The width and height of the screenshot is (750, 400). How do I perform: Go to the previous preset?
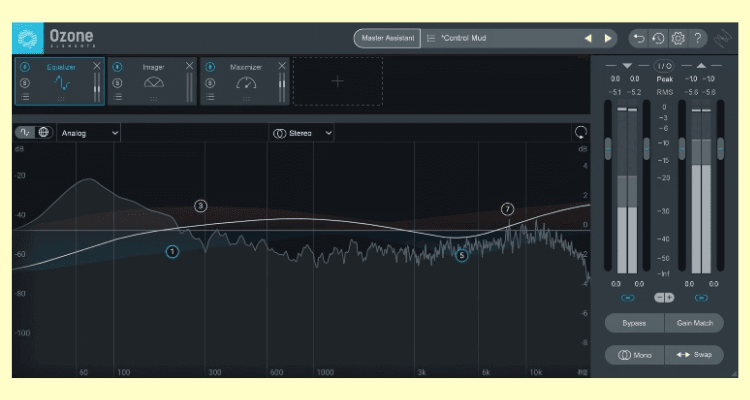click(x=588, y=38)
